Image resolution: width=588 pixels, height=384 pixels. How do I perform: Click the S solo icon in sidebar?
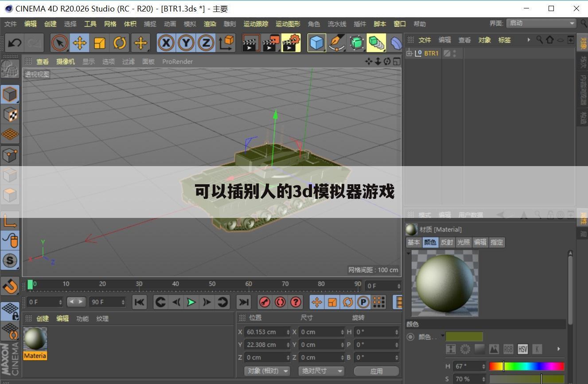(10, 260)
